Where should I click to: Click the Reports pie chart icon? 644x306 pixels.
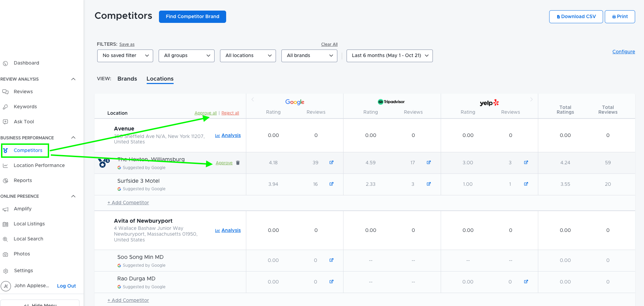[x=5, y=180]
